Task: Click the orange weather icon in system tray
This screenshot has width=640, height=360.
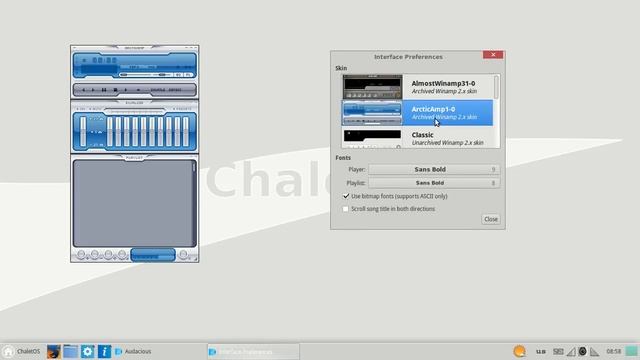Action: pyautogui.click(x=520, y=351)
